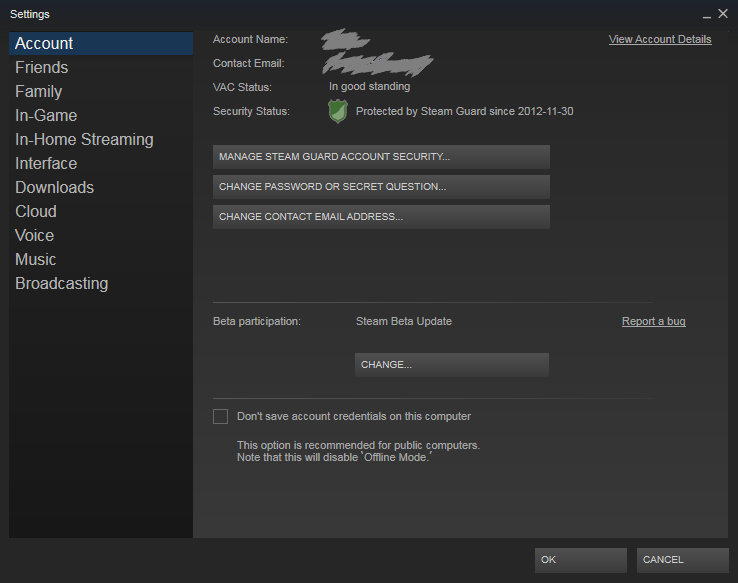The height and width of the screenshot is (583, 738).
Task: Confirm settings with the OK button
Action: [x=581, y=560]
